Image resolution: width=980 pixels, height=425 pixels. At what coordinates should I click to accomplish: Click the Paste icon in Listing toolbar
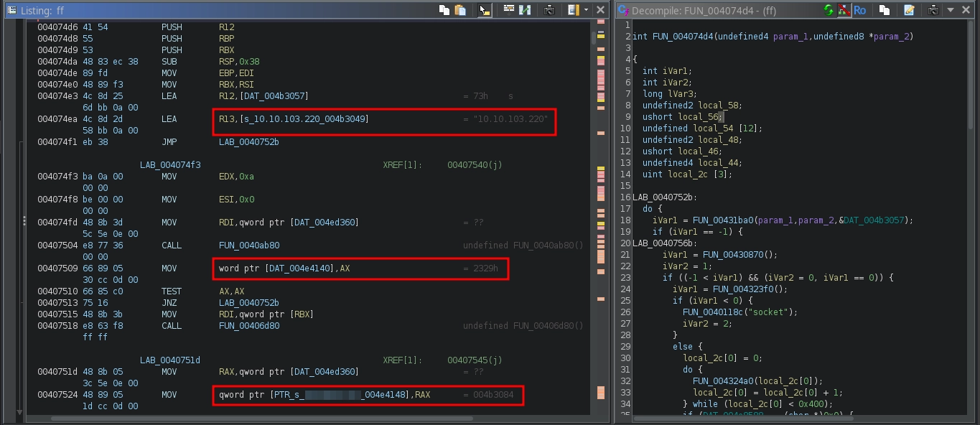point(460,10)
